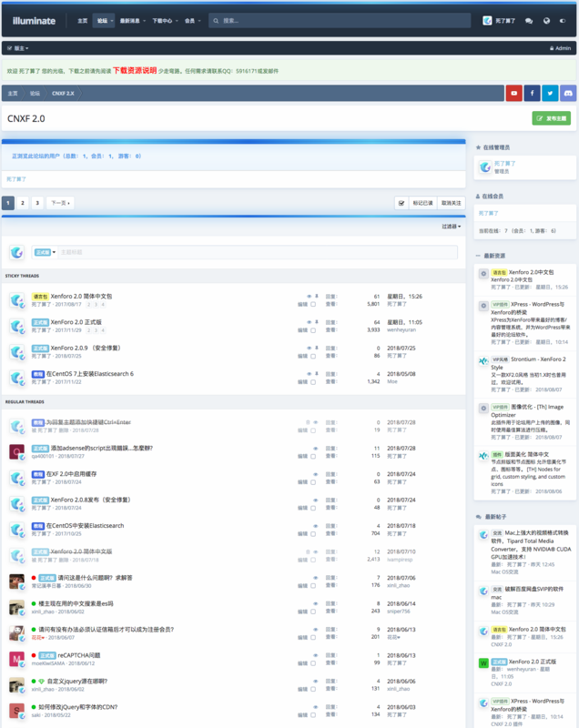Open thread 自定义jquery源在哪啊?
This screenshot has height=728, width=579.
tap(77, 681)
